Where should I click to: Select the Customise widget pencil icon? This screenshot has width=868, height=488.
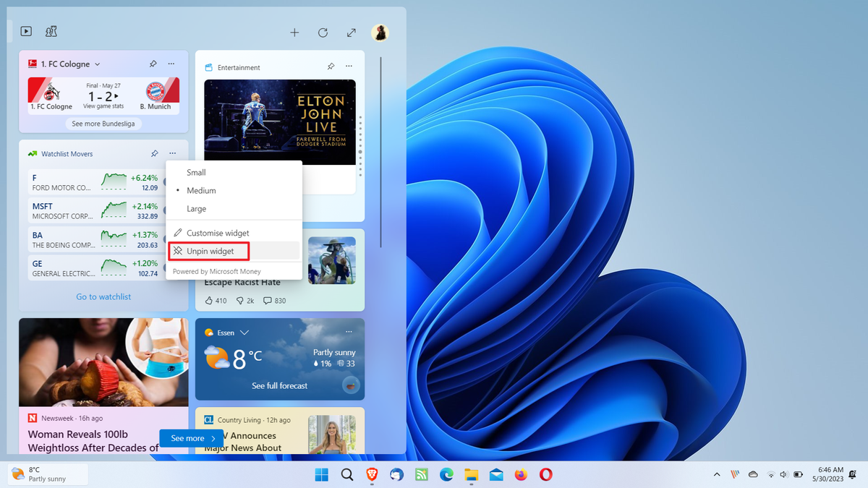176,233
